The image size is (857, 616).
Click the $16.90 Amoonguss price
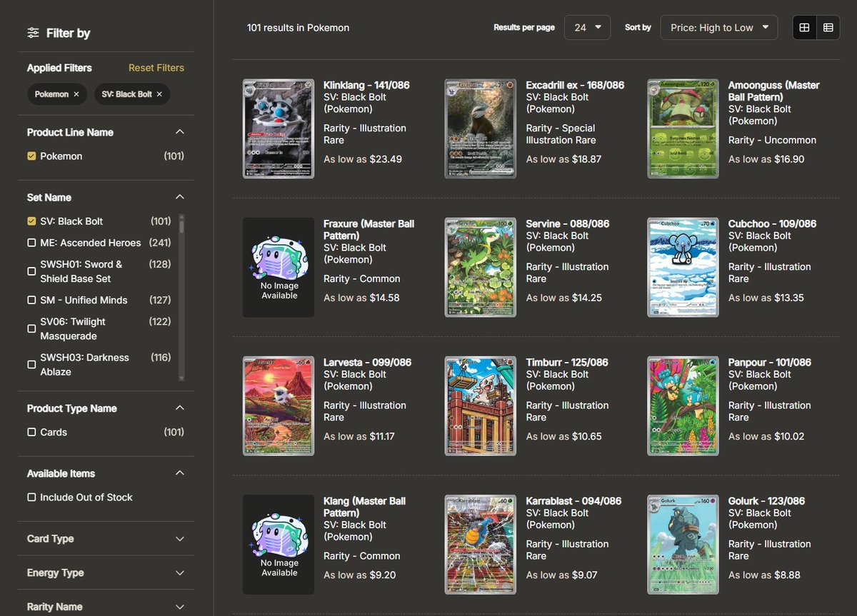click(789, 159)
